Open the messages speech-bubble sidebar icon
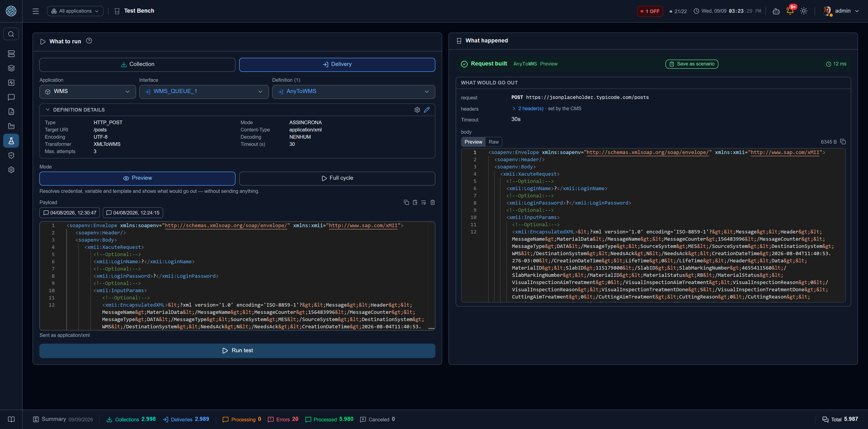The height and width of the screenshot is (429, 868). tap(11, 97)
